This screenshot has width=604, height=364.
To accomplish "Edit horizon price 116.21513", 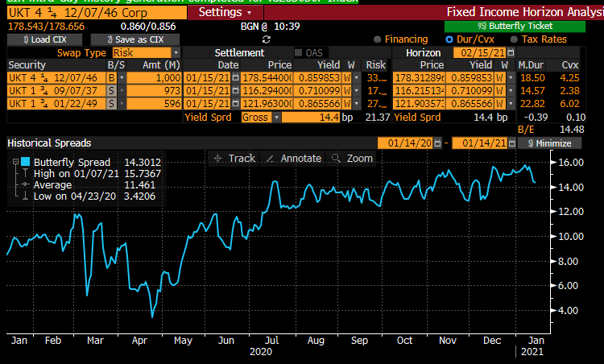I will pyautogui.click(x=419, y=91).
